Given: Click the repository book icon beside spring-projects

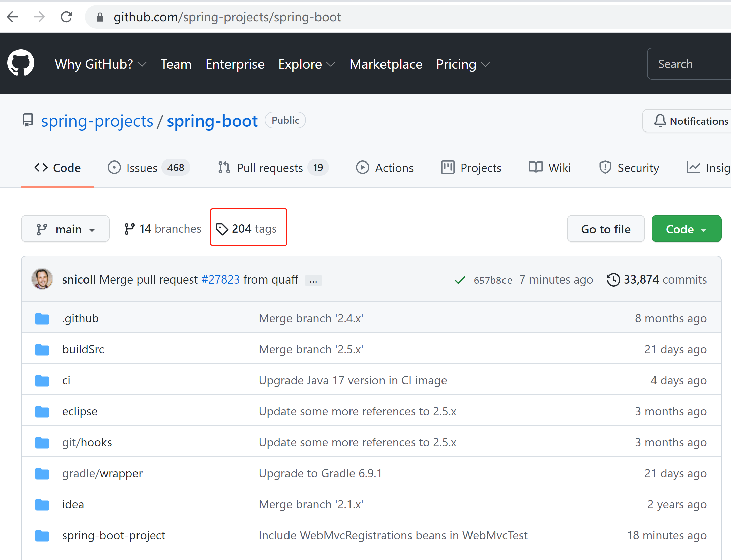Looking at the screenshot, I should 28,120.
